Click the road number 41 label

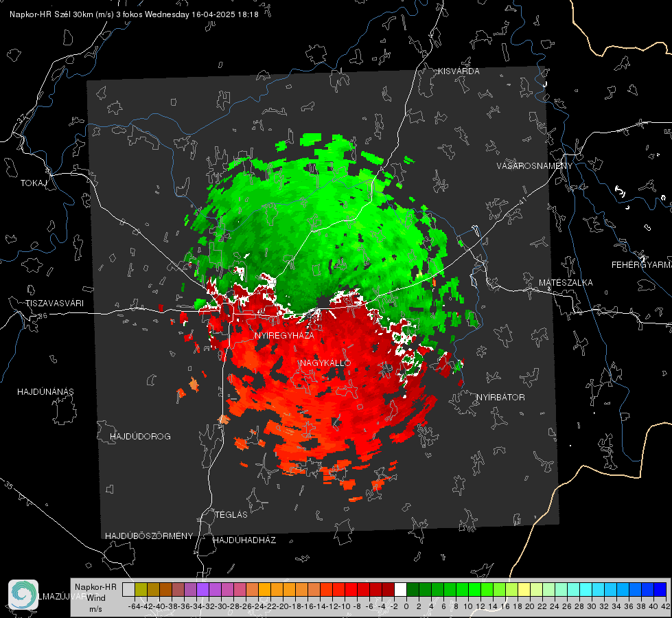522,200
